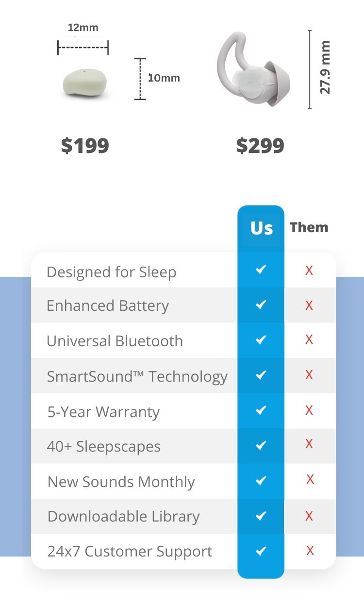Click the $199 price
364x607 pixels.
(x=85, y=145)
